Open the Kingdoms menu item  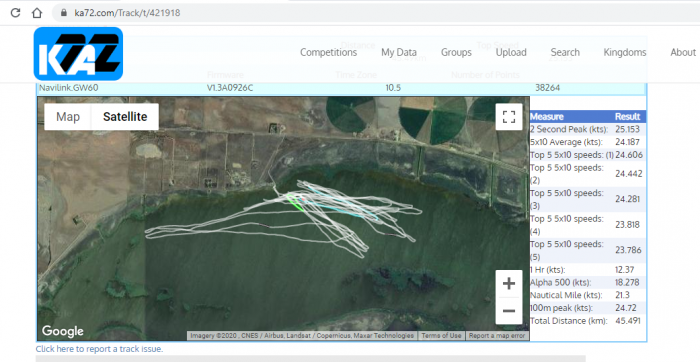[625, 52]
